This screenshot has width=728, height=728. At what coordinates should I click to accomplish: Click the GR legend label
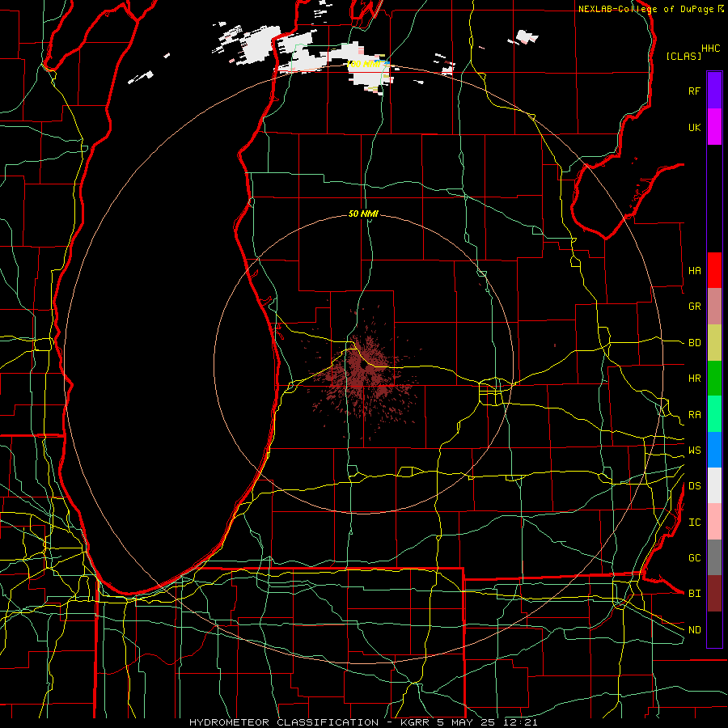[694, 307]
